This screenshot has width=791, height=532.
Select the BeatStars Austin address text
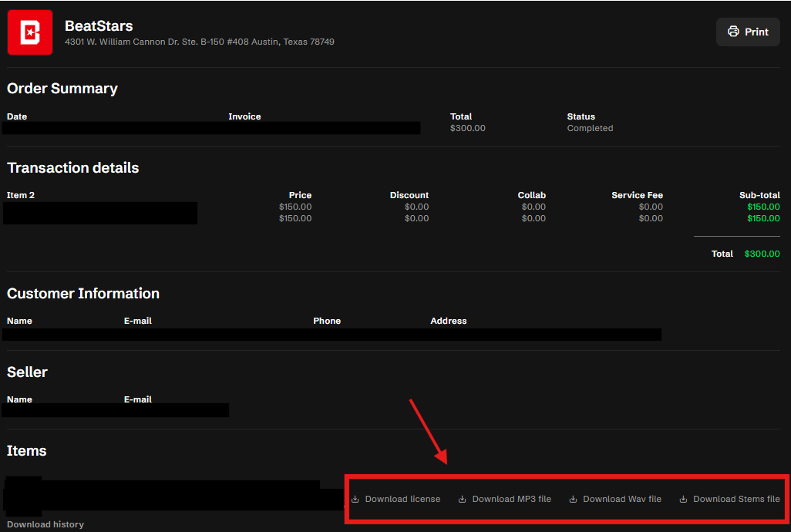[199, 42]
